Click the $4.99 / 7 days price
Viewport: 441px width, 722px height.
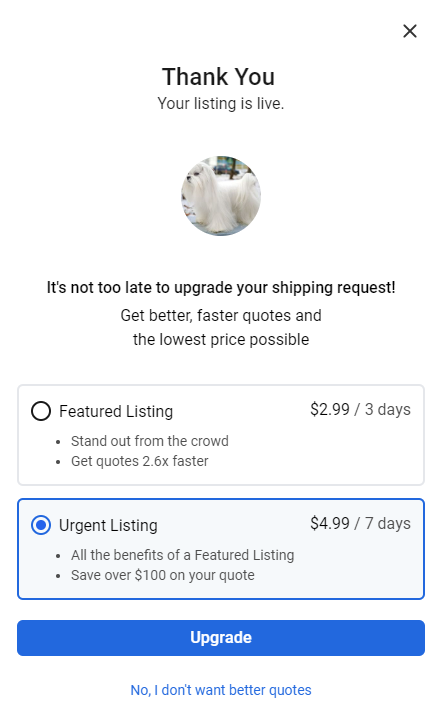pos(360,524)
